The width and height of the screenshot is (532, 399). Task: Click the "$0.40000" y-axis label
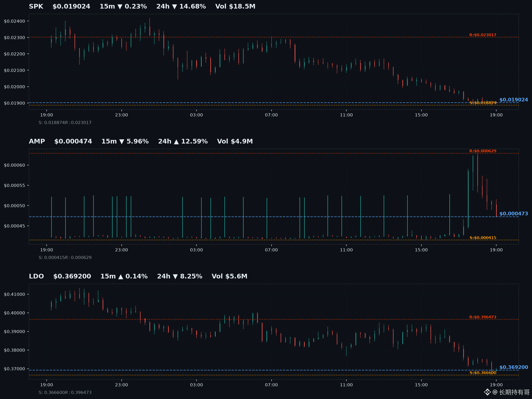14,313
